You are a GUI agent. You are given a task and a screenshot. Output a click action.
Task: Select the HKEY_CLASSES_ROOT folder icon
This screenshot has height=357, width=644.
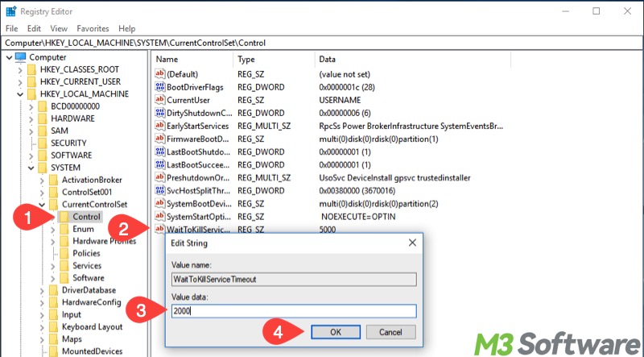31,69
